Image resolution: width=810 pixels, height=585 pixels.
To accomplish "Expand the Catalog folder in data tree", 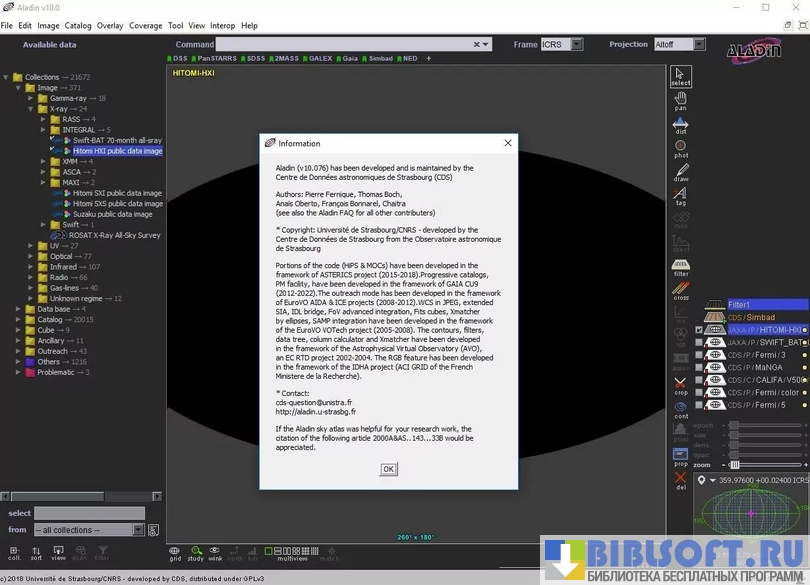I will pos(18,320).
